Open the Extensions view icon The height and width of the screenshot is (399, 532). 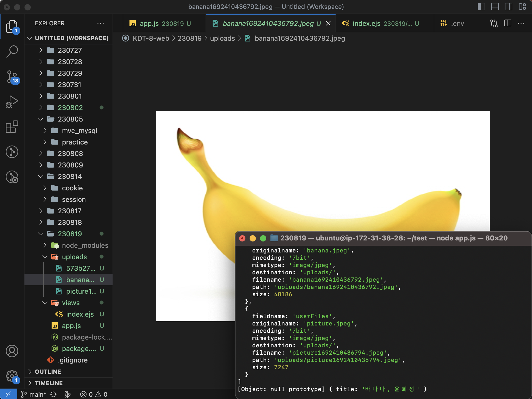(x=12, y=127)
